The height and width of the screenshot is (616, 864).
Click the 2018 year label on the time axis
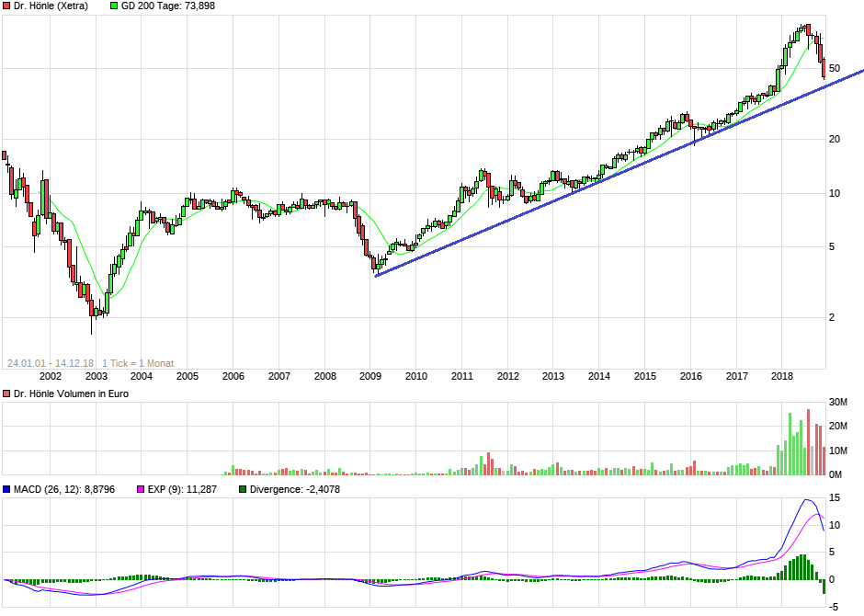point(782,376)
